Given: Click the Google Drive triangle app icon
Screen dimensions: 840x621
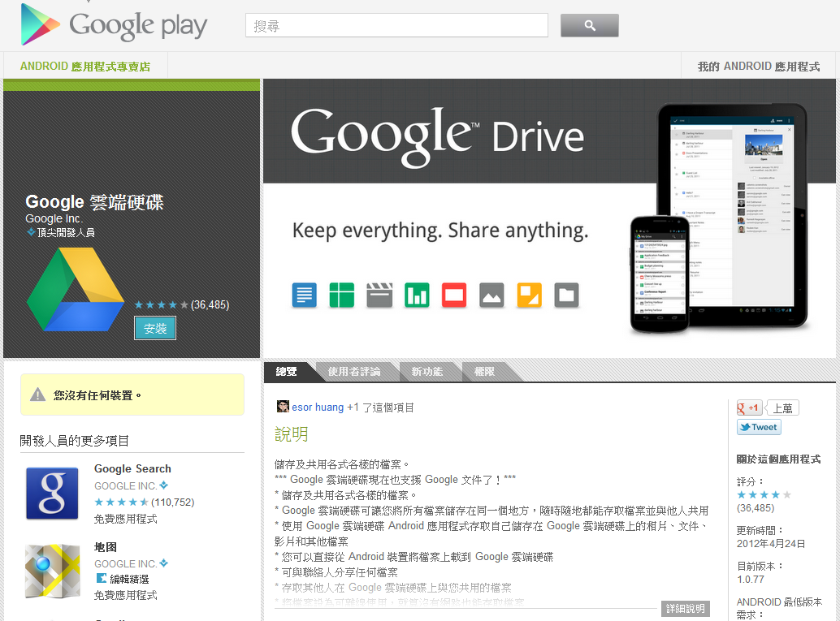Looking at the screenshot, I should [76, 290].
